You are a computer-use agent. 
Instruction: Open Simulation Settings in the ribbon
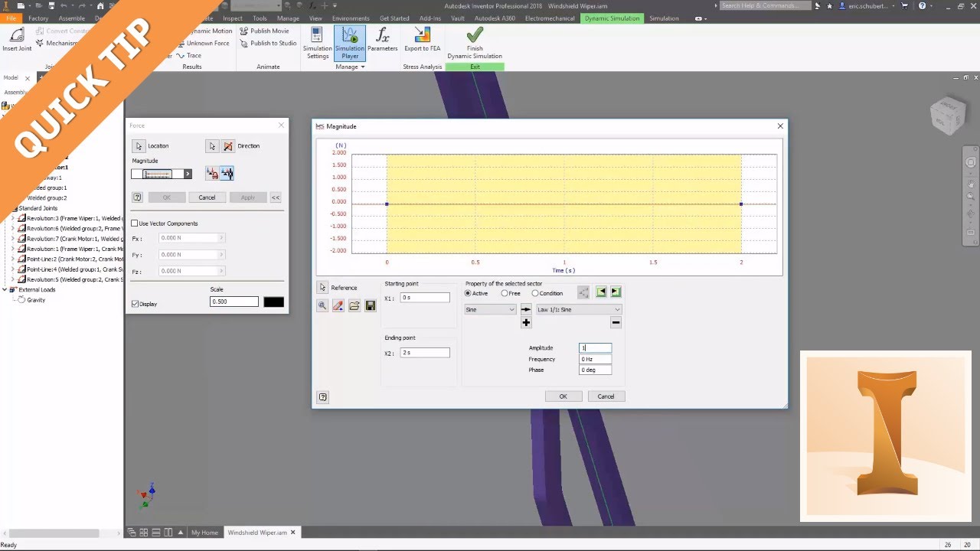318,43
